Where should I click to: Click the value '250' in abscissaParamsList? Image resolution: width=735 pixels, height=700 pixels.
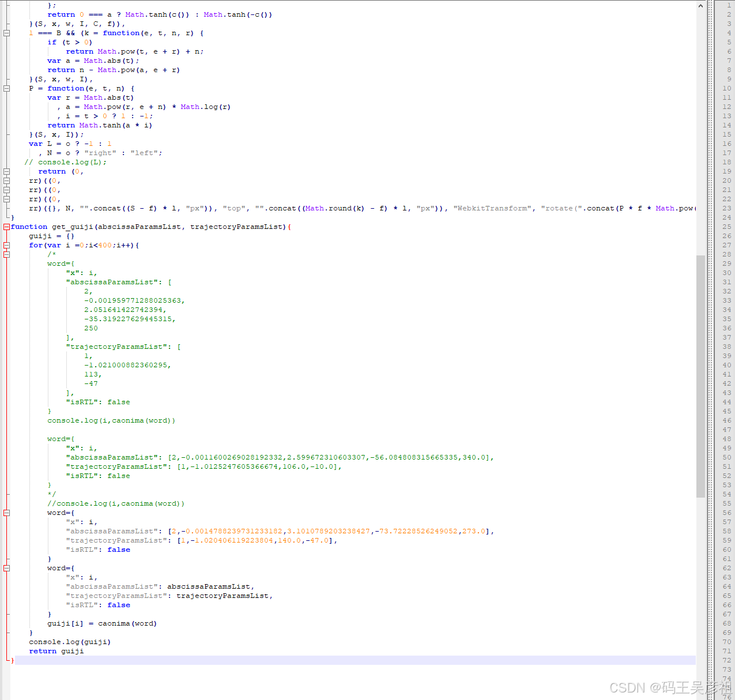91,328
